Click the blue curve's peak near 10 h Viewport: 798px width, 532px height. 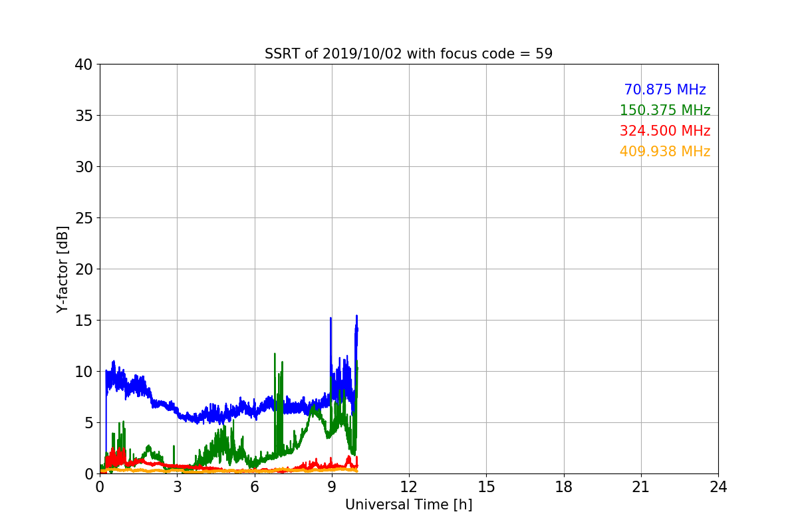click(x=356, y=317)
